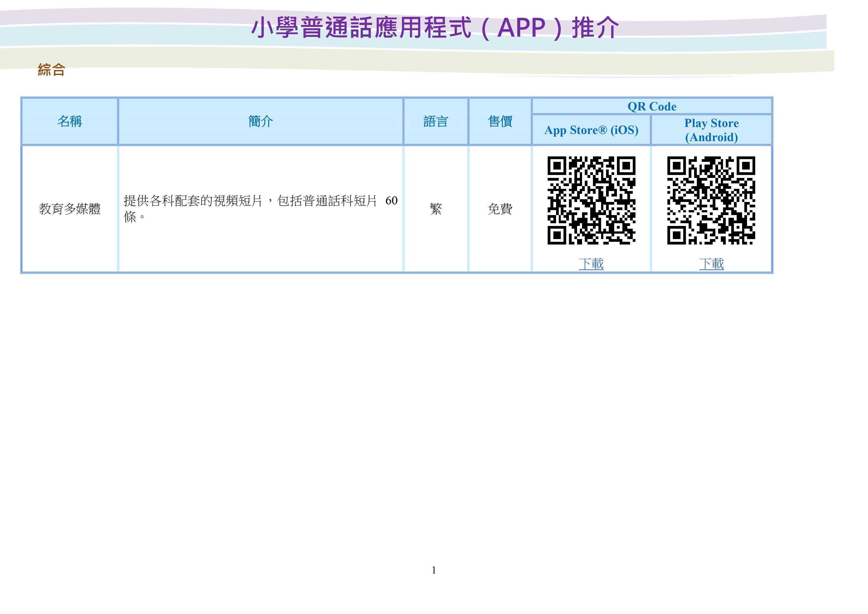Click the 售價 column header

coord(500,122)
